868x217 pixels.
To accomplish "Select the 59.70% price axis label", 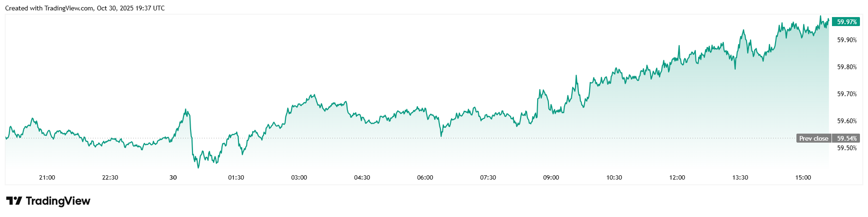I will 847,94.
